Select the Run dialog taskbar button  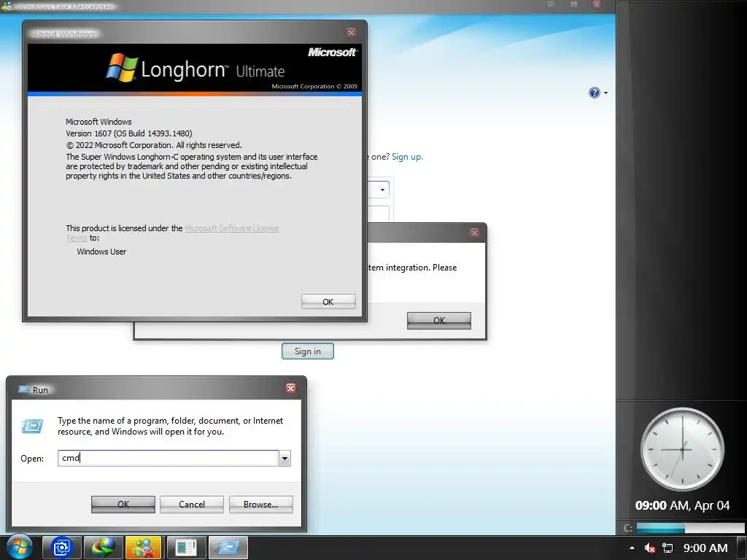click(228, 547)
